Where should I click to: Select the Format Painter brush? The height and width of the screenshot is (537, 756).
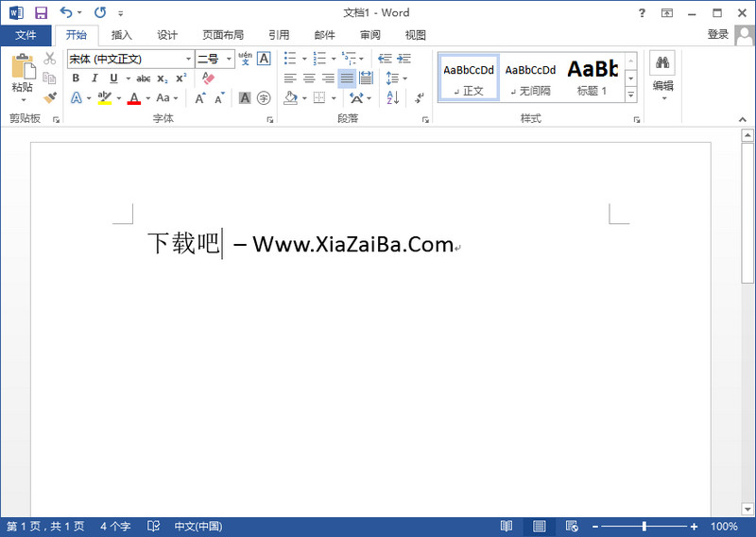tap(50, 97)
